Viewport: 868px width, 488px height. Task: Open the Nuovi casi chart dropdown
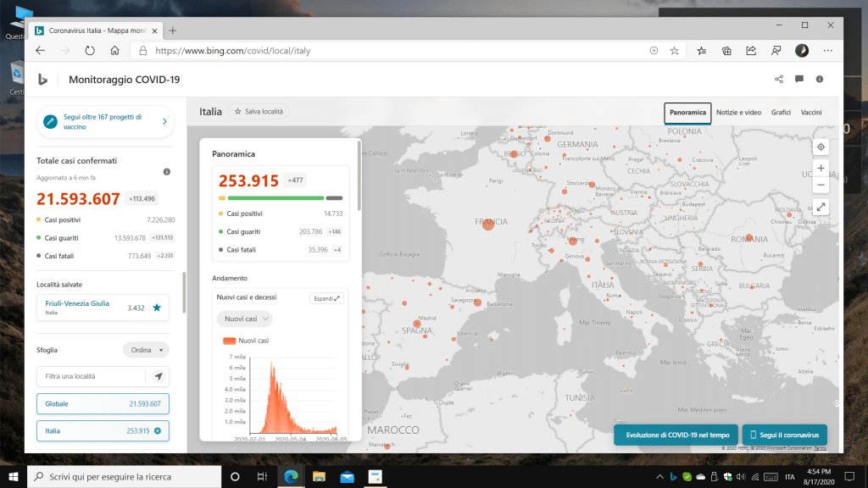pyautogui.click(x=244, y=319)
